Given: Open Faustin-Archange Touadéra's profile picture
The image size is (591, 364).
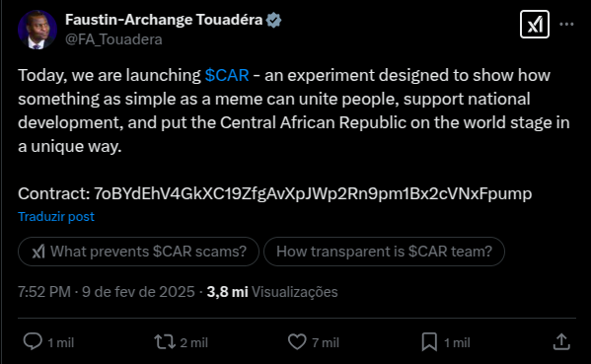Looking at the screenshot, I should [37, 31].
